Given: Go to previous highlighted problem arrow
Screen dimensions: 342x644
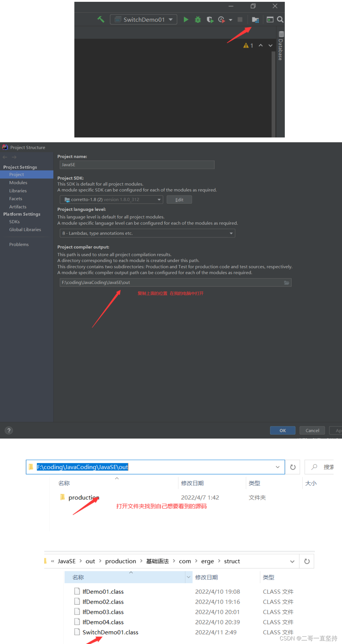Looking at the screenshot, I should [x=261, y=45].
